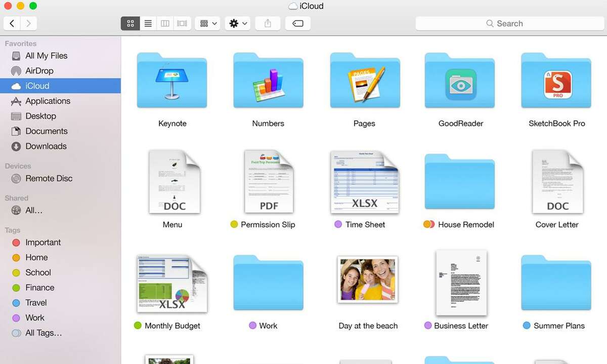Click the Devices section header
The width and height of the screenshot is (607, 364).
(x=18, y=166)
